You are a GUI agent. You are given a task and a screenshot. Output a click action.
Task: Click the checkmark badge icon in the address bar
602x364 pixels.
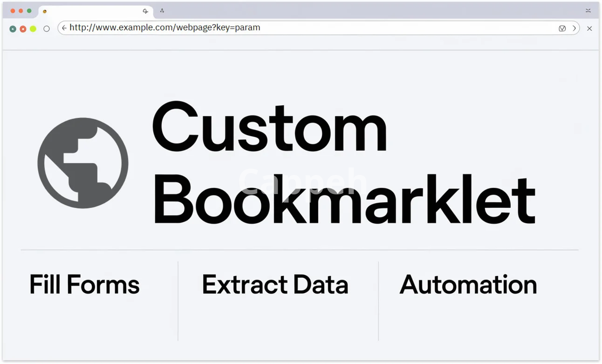[x=562, y=29]
